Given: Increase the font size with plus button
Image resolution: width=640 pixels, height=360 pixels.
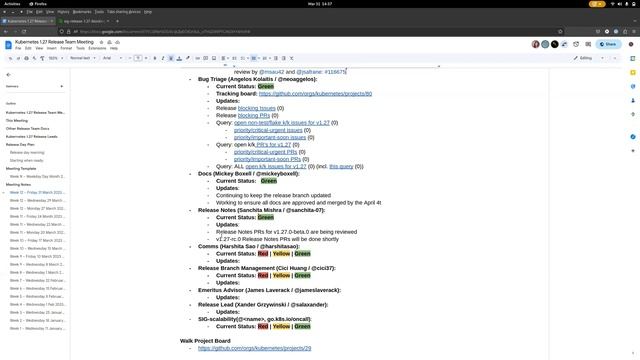Looking at the screenshot, I should (146, 58).
